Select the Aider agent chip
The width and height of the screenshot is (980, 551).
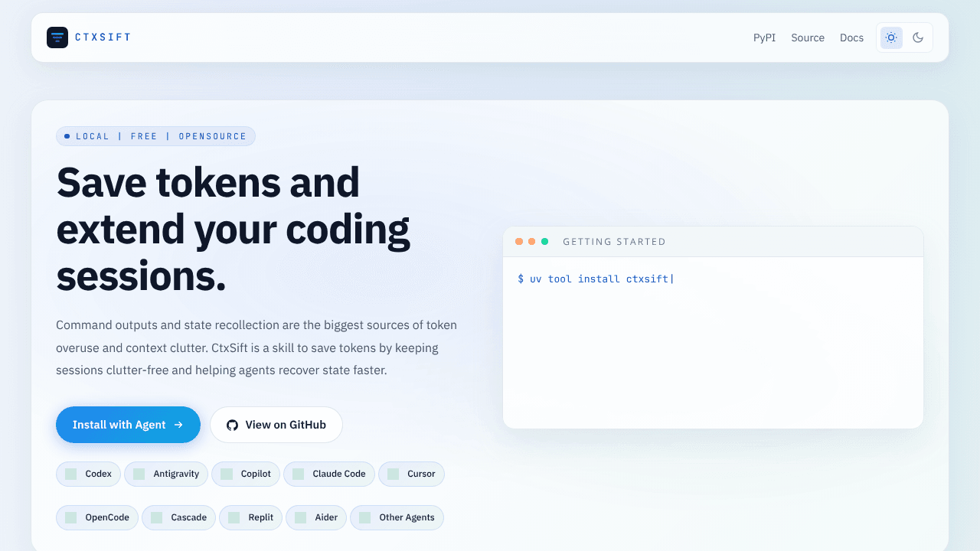(x=316, y=517)
